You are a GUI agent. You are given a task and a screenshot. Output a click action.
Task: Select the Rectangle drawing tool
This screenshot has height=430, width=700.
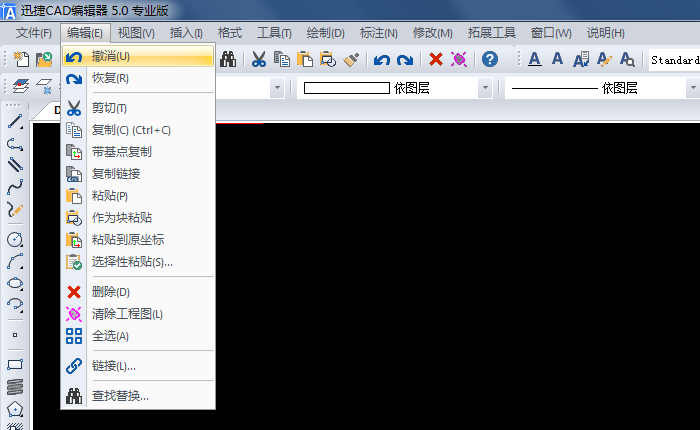point(15,365)
